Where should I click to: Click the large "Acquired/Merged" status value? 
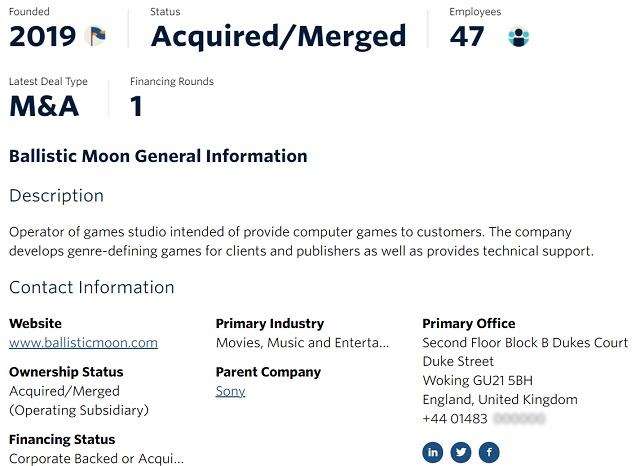pos(278,37)
